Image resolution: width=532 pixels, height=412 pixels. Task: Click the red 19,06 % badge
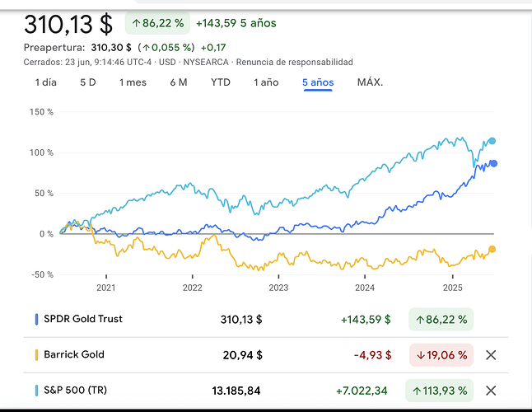[441, 355]
